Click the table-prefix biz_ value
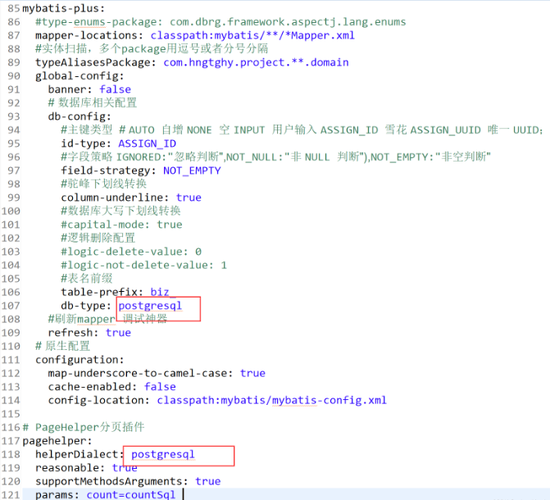The height and width of the screenshot is (500, 550). coord(162,292)
